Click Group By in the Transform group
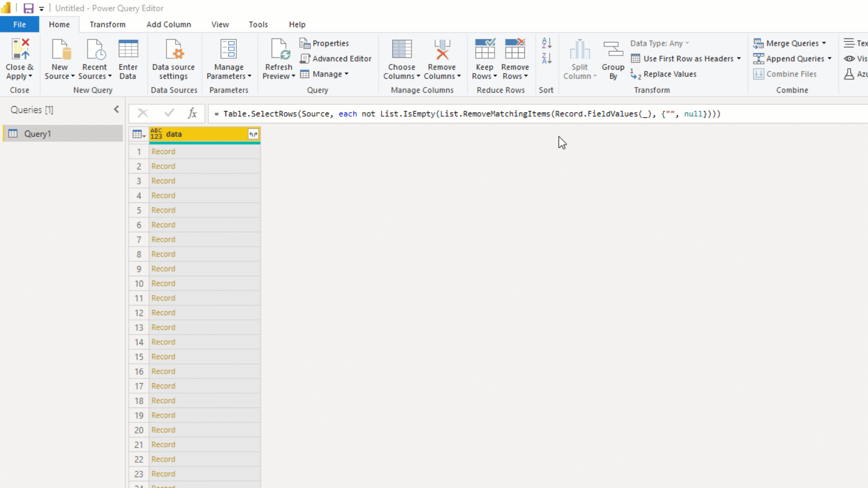The height and width of the screenshot is (488, 868). coord(613,58)
